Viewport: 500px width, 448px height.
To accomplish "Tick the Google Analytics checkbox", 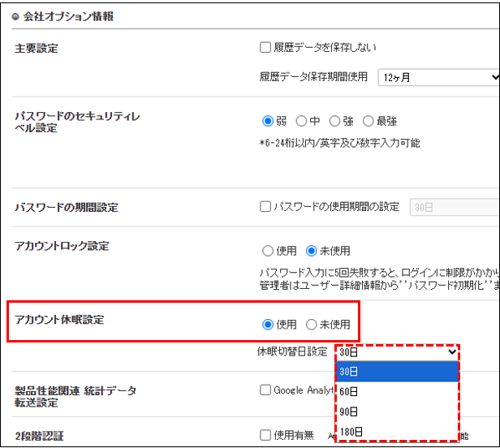I will (265, 390).
